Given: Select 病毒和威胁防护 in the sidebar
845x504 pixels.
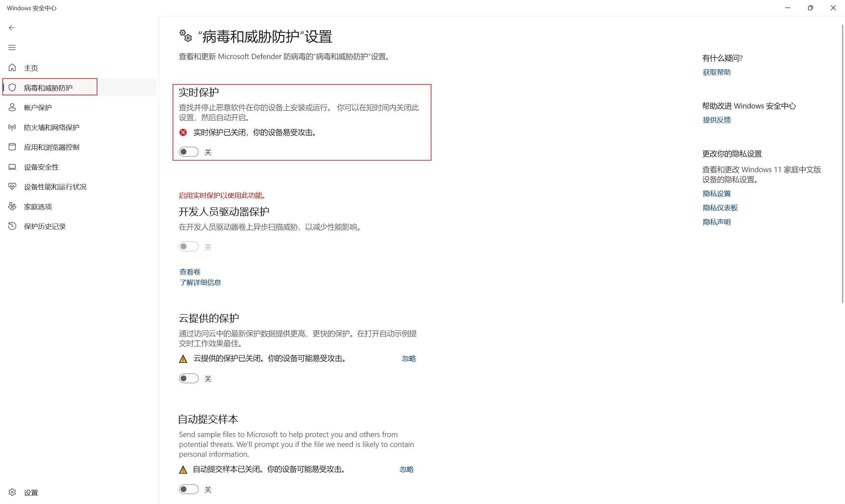Looking at the screenshot, I should click(80, 88).
